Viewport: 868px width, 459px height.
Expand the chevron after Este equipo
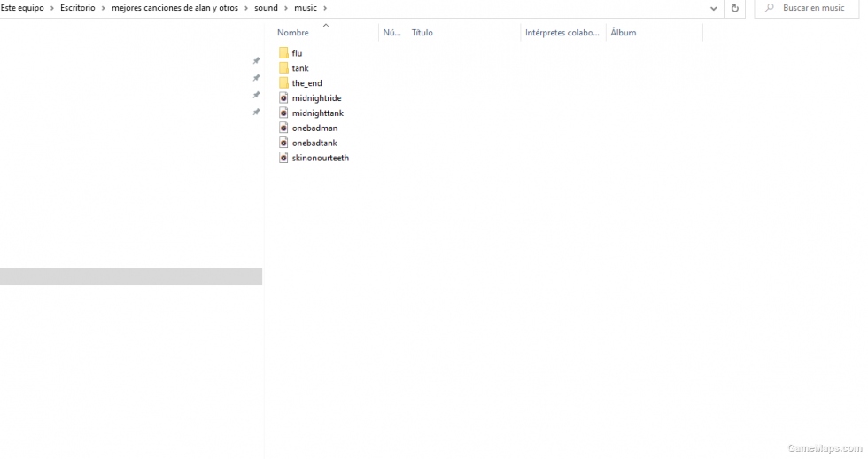pyautogui.click(x=52, y=8)
